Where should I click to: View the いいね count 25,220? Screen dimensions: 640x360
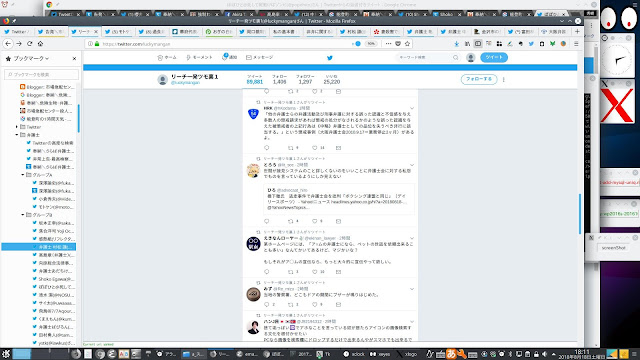pyautogui.click(x=331, y=80)
